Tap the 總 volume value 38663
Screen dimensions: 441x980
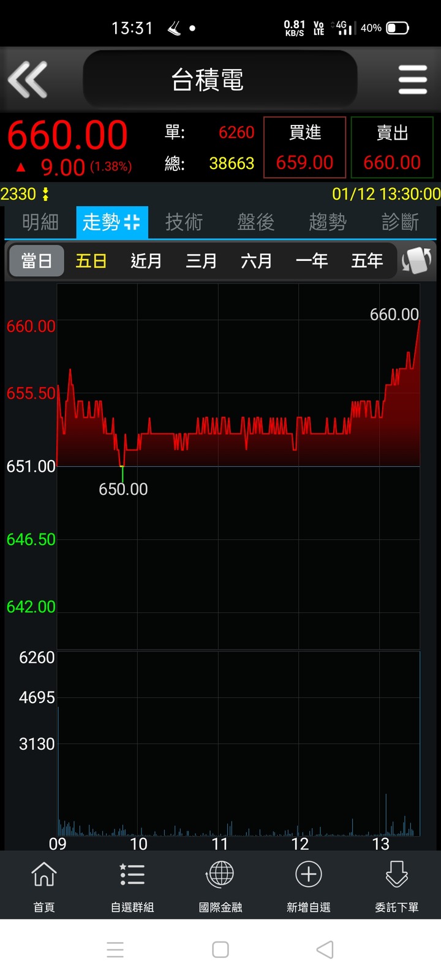(x=232, y=164)
